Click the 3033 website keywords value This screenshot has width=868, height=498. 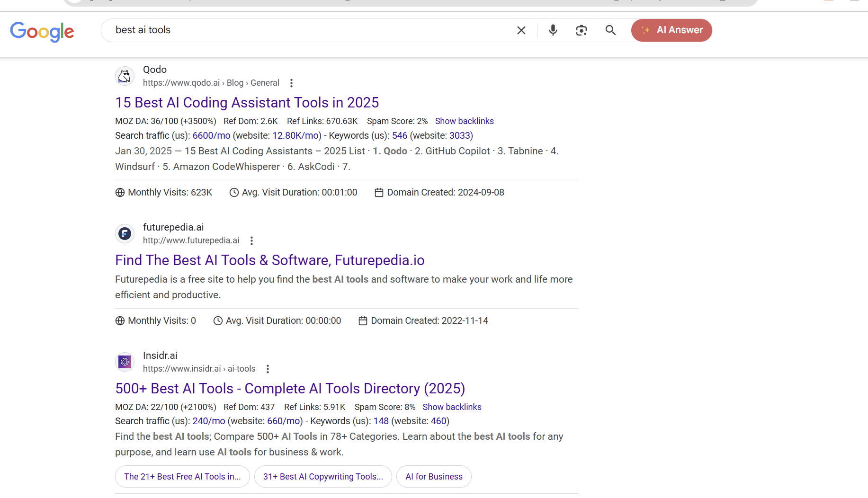(x=459, y=136)
